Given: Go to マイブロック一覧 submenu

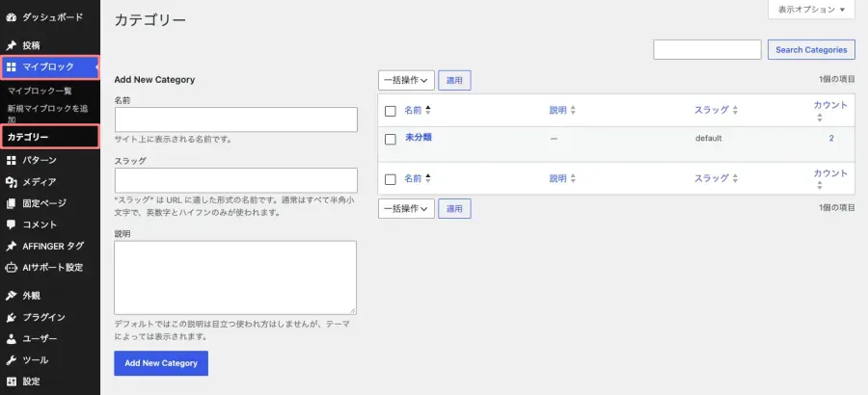Looking at the screenshot, I should pyautogui.click(x=40, y=91).
